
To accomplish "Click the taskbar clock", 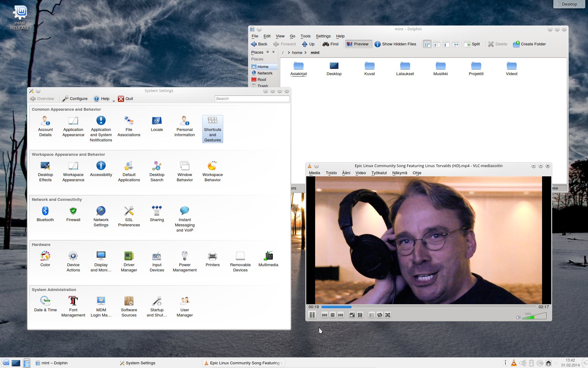I will [570, 363].
